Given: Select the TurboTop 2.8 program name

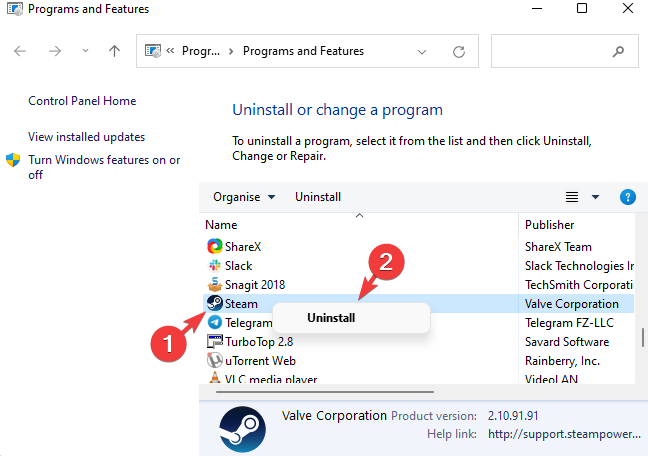Looking at the screenshot, I should click(259, 342).
